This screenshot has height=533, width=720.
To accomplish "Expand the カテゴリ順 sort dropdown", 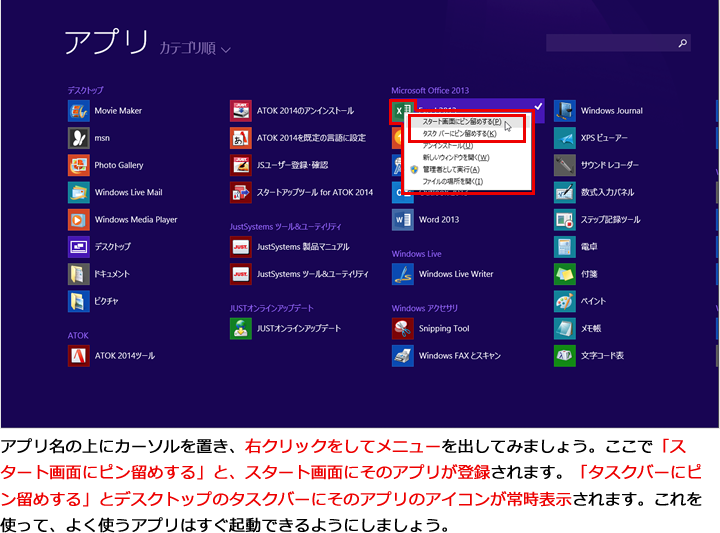I will pyautogui.click(x=195, y=48).
